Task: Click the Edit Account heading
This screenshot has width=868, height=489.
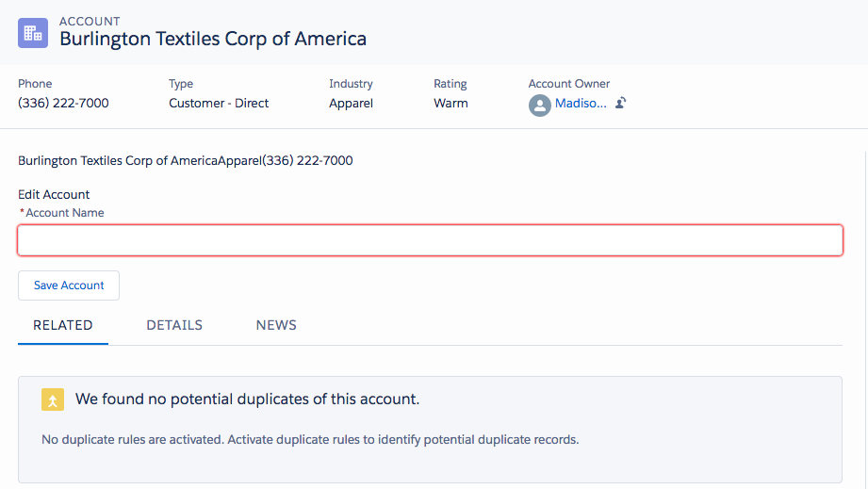Action: (54, 195)
